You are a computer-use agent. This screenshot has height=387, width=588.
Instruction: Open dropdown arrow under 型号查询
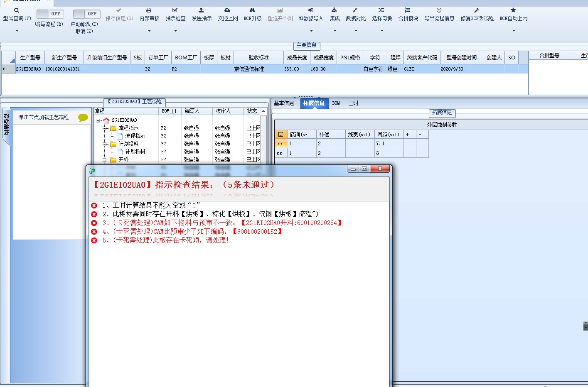(x=17, y=31)
